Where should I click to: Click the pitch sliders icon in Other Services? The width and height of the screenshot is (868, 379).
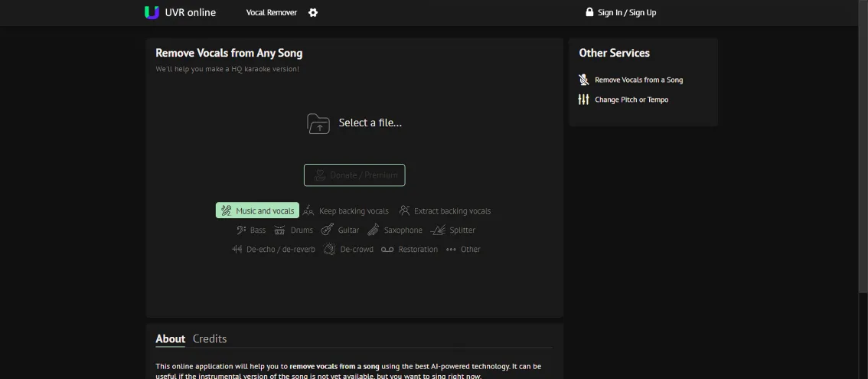click(584, 100)
